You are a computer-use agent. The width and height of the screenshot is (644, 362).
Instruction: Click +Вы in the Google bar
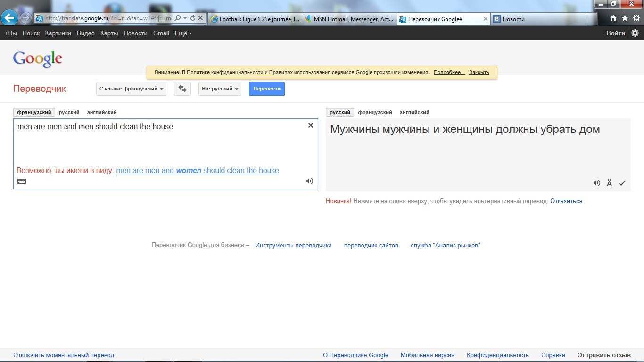coord(10,33)
